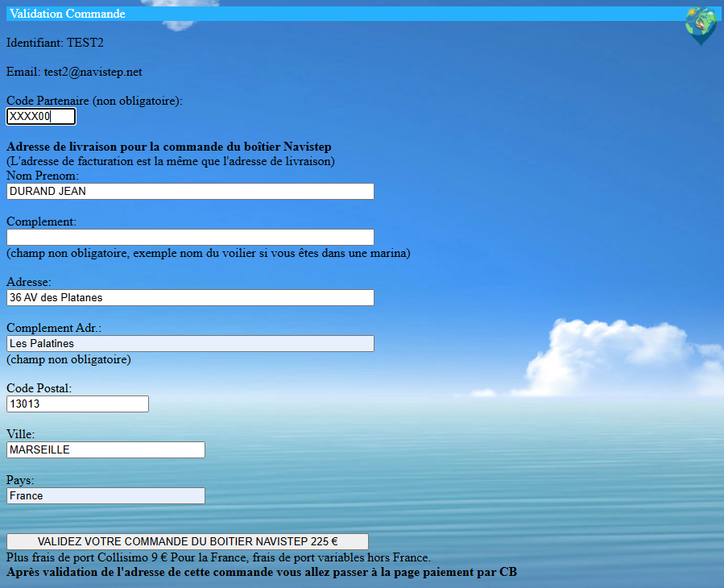Click the Identifiant TEST2 text
Image resolution: width=724 pixels, height=588 pixels.
point(55,43)
